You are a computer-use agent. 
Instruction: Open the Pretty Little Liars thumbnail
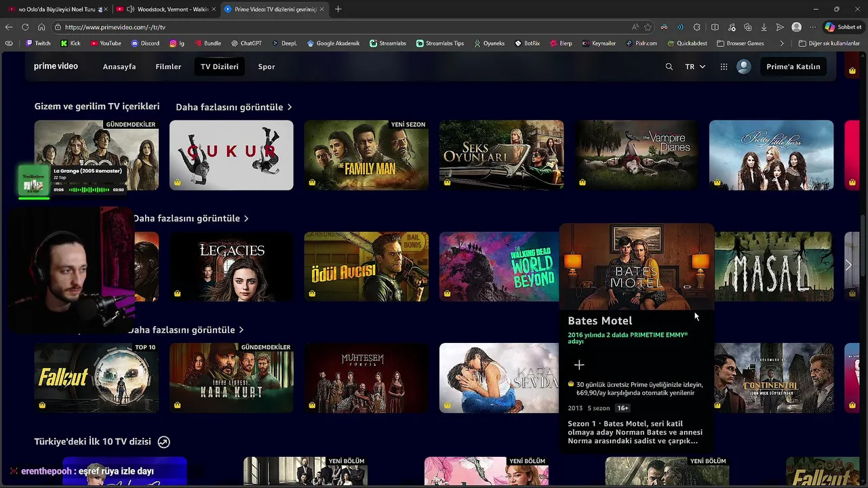click(771, 155)
